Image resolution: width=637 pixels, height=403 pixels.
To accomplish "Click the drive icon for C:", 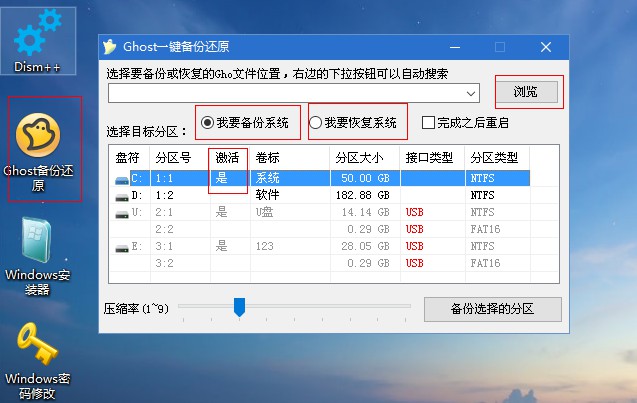I will (x=121, y=180).
